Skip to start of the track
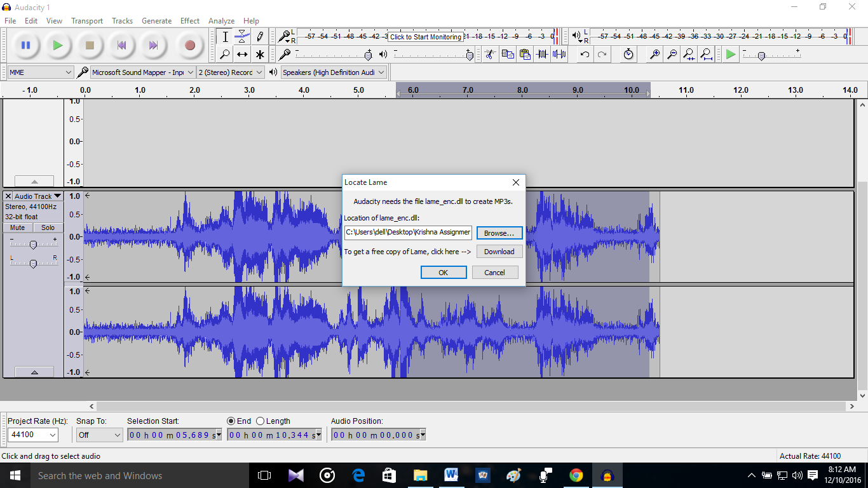The width and height of the screenshot is (868, 488). point(121,45)
